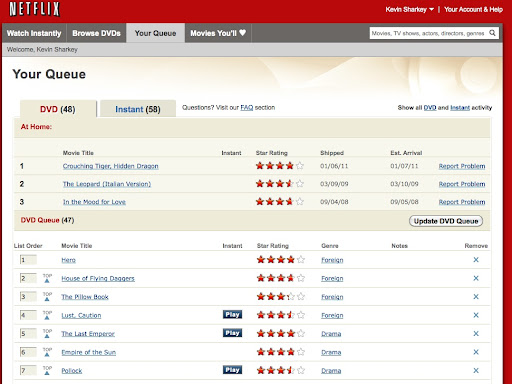The width and height of the screenshot is (512, 384).
Task: Switch to Instant (58) queue tab
Action: [138, 109]
